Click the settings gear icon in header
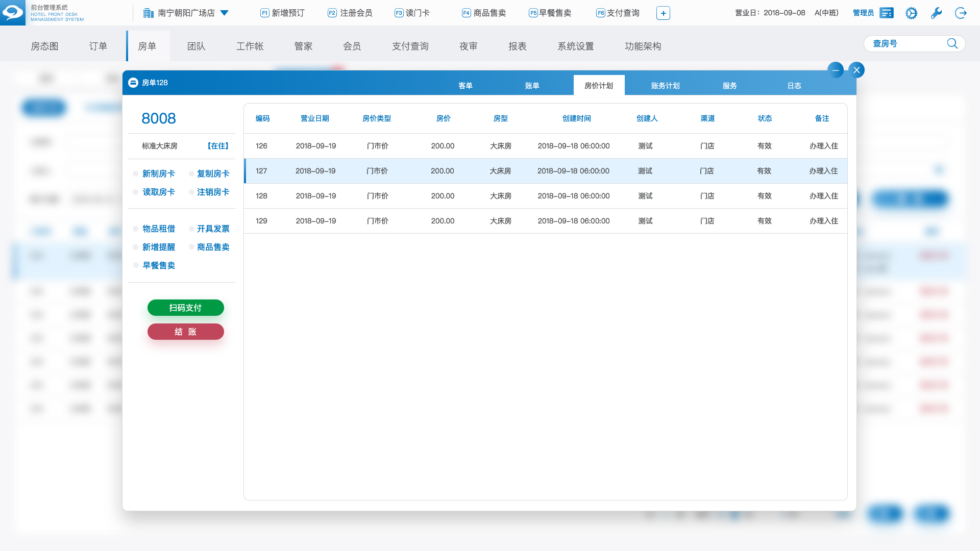Image resolution: width=980 pixels, height=551 pixels. pyautogui.click(x=911, y=13)
